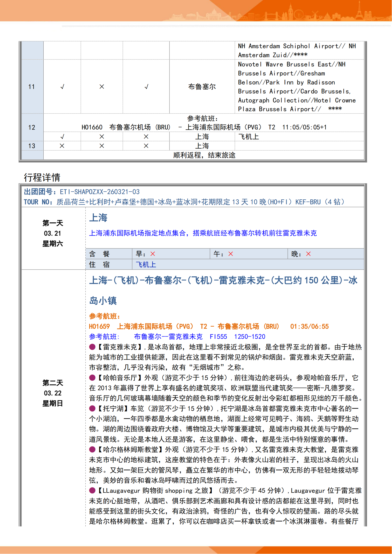Click the purple bullet before 【托宁湖】
The width and height of the screenshot is (392, 554).
[92, 409]
